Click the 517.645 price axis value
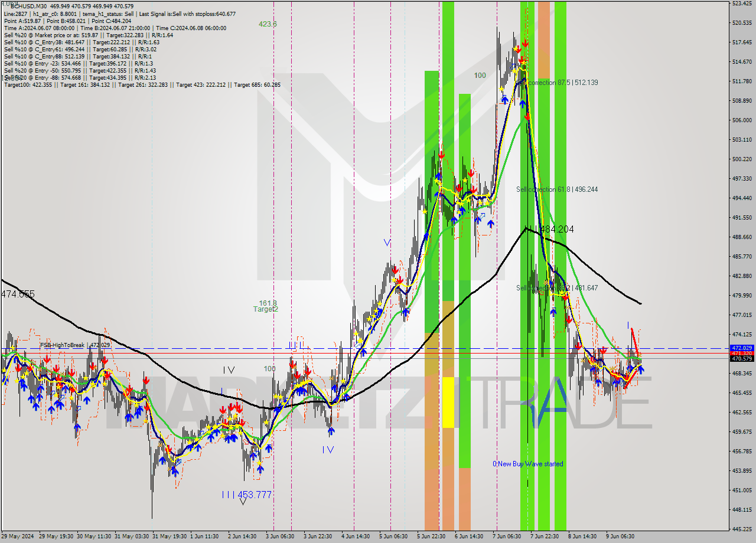Viewport: 756px width, 543px height. (742, 42)
